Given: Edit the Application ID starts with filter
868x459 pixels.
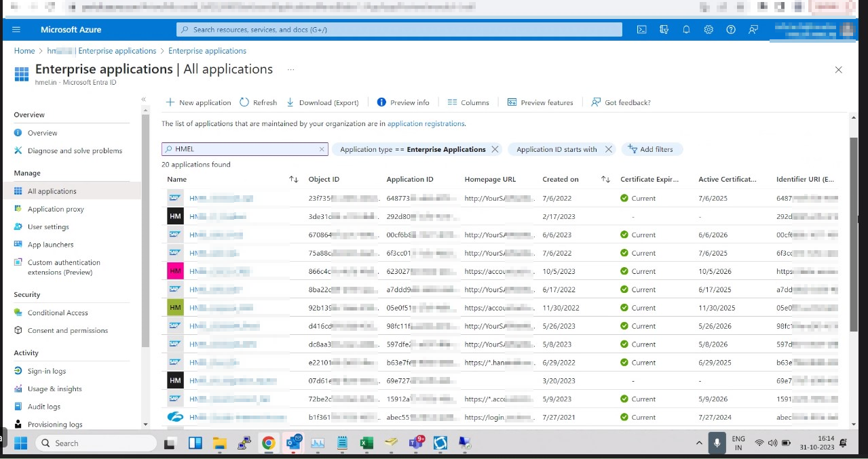Looking at the screenshot, I should pyautogui.click(x=556, y=149).
